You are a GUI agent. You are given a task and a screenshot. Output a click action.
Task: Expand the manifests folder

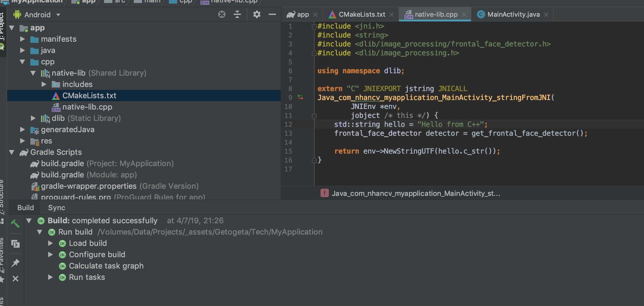(x=22, y=39)
